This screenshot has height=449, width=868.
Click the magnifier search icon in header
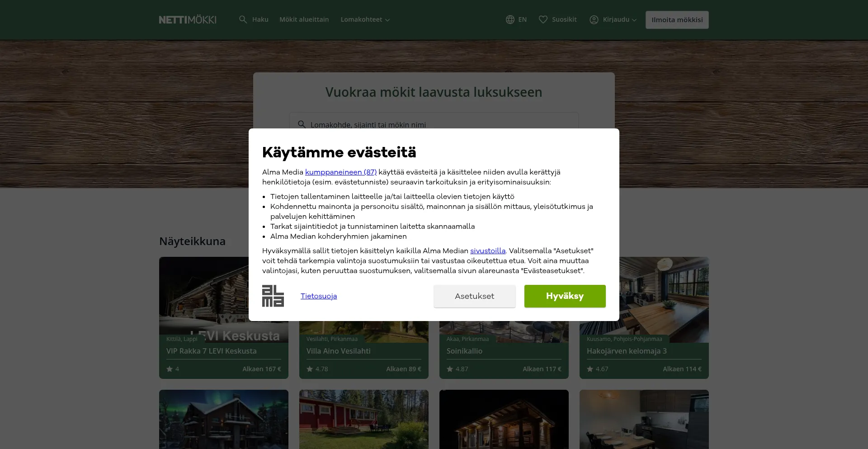(243, 19)
